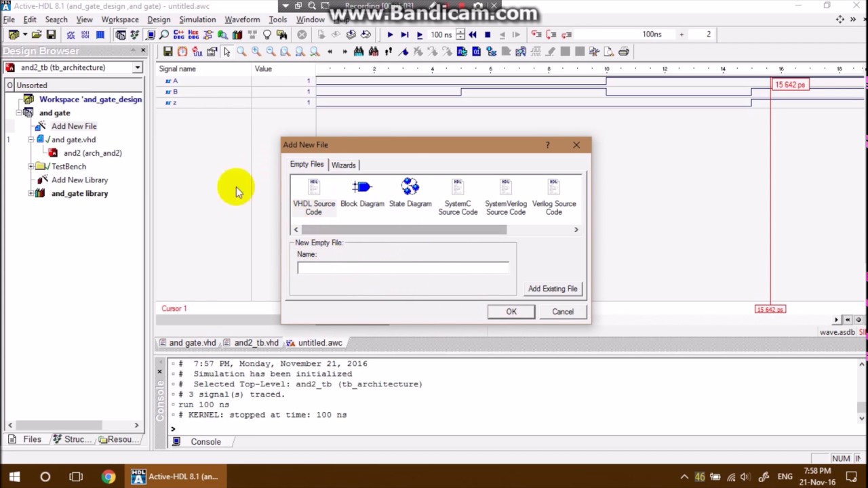Click the Name input field
This screenshot has height=488, width=868.
click(x=403, y=268)
